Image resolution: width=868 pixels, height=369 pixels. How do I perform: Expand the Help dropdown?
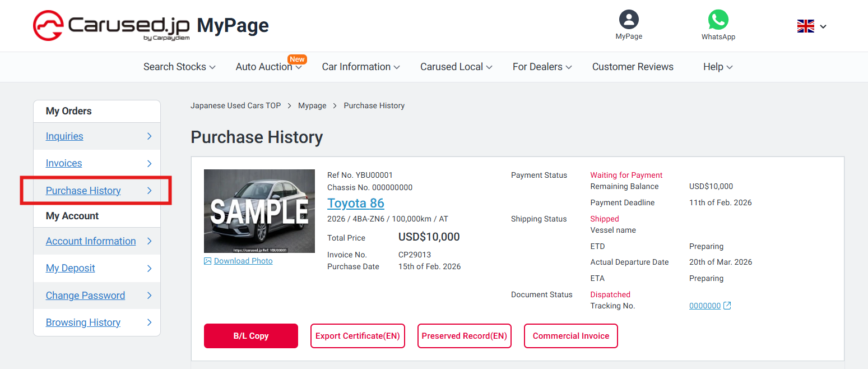click(717, 67)
